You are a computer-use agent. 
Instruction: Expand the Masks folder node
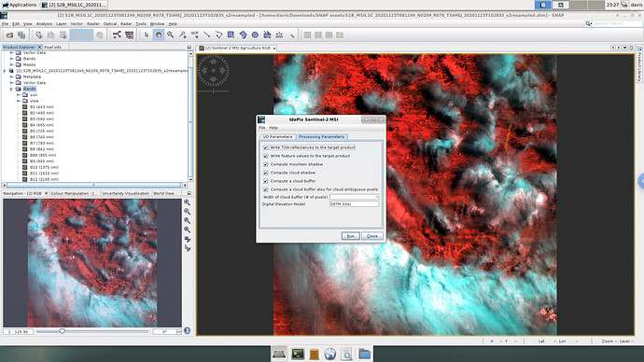tap(11, 65)
